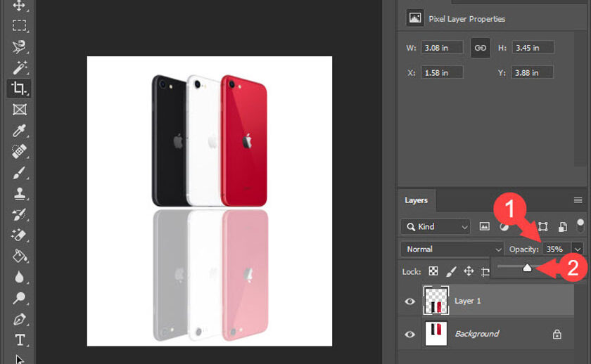
Task: Hide the Background layer eye icon
Action: (410, 334)
